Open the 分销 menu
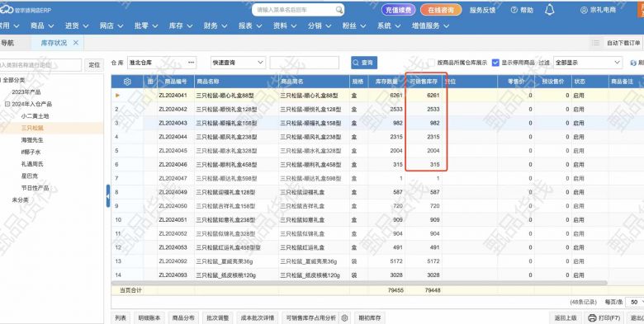 [x=320, y=26]
